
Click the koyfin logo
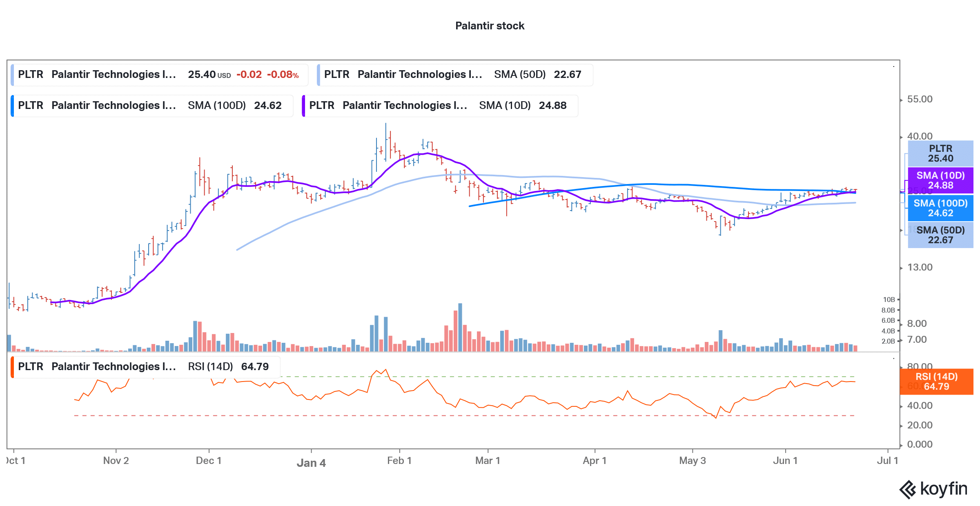pyautogui.click(x=933, y=489)
